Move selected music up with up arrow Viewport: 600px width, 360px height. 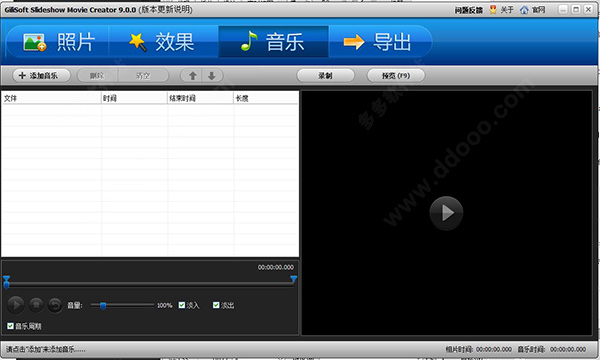193,76
